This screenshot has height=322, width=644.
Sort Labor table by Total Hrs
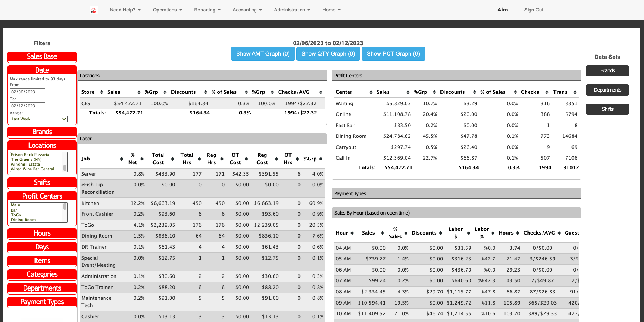click(190, 159)
